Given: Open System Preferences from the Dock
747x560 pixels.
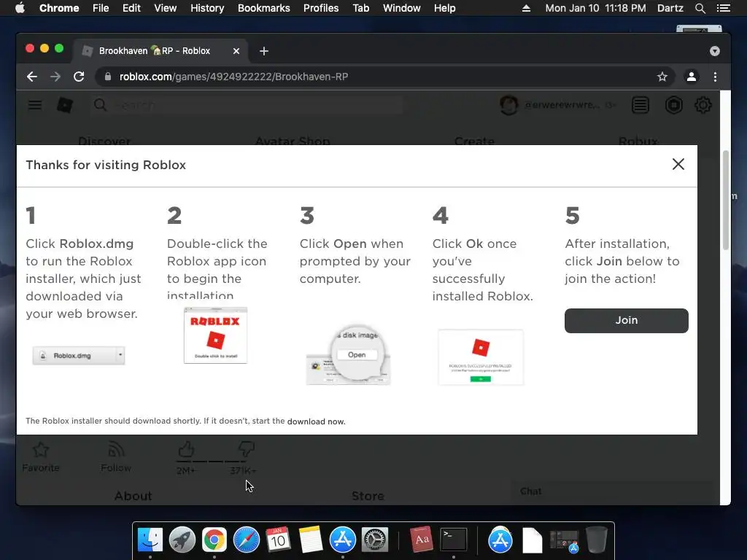Looking at the screenshot, I should 375,540.
